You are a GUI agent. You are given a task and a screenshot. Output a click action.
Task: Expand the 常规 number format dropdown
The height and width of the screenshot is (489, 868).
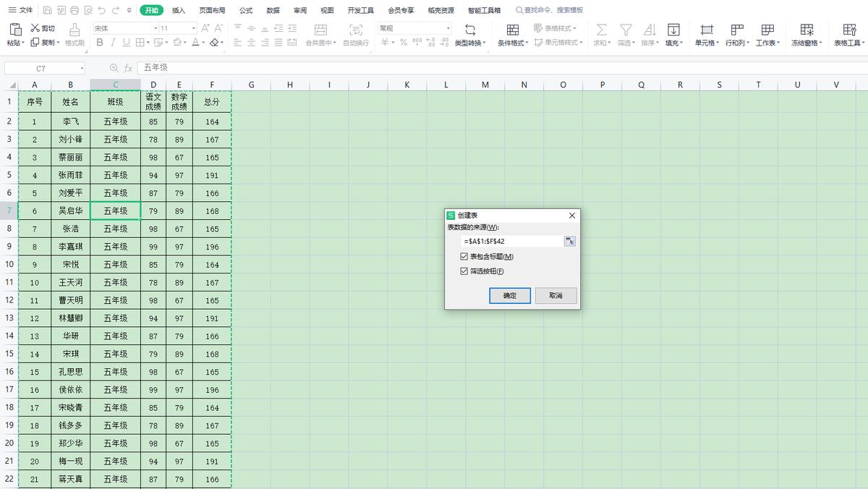coord(448,28)
